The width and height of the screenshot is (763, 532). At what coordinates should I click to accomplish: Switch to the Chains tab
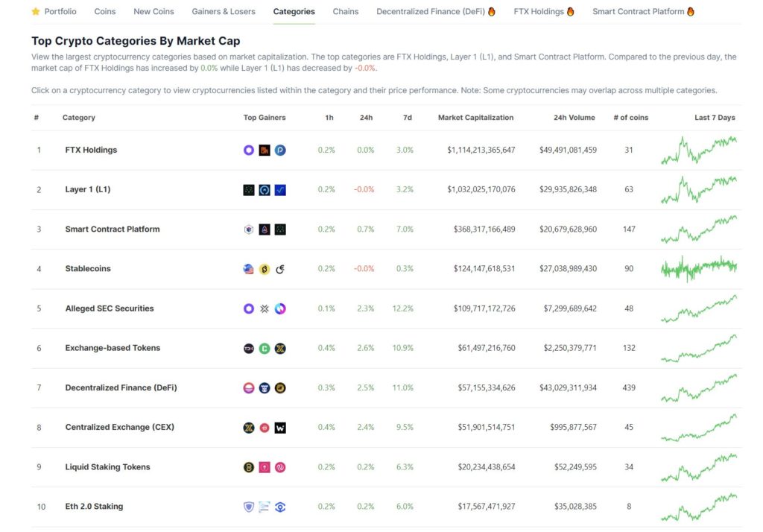pyautogui.click(x=346, y=11)
